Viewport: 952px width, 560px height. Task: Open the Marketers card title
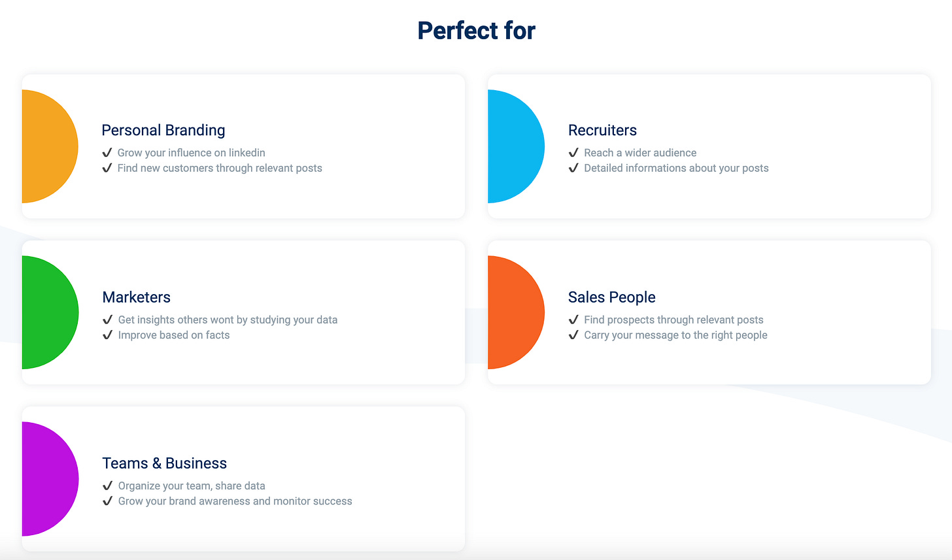(136, 297)
